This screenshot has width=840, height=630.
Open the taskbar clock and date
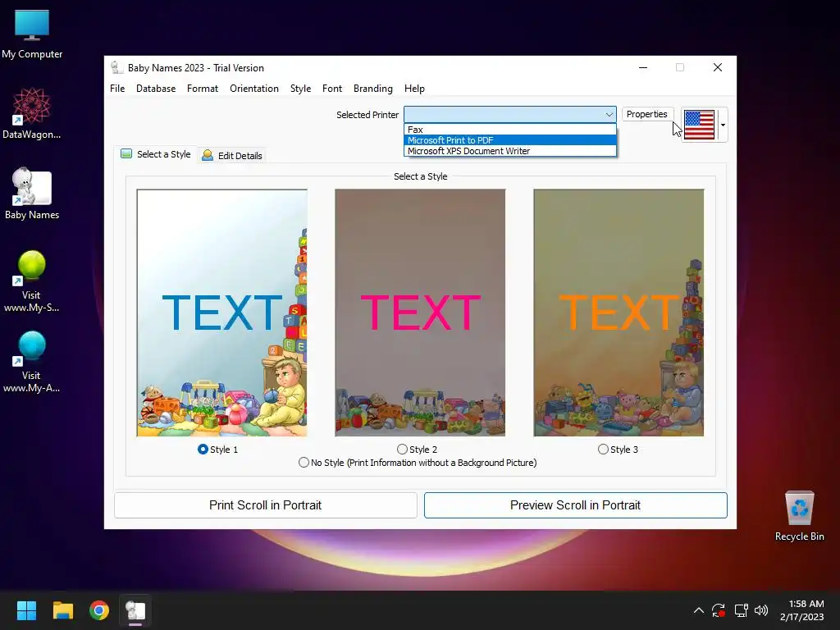point(802,610)
